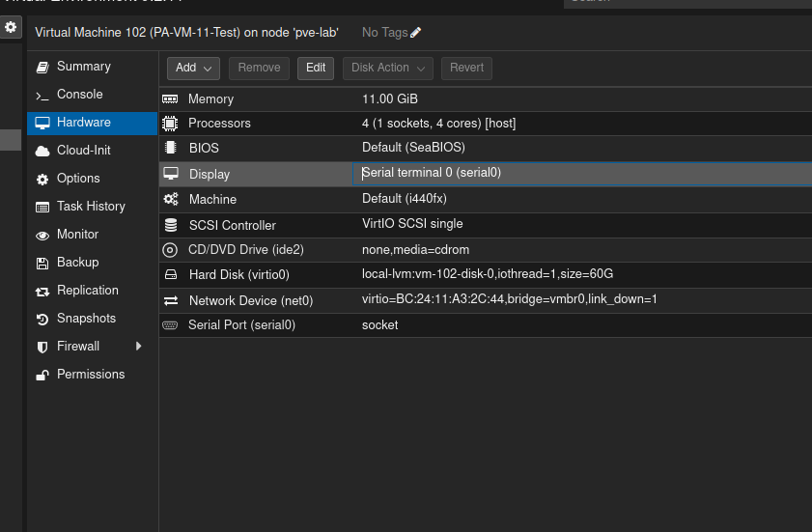Click the Network Device exchange arrows icon
Viewport: 812px width, 532px height.
pos(171,300)
